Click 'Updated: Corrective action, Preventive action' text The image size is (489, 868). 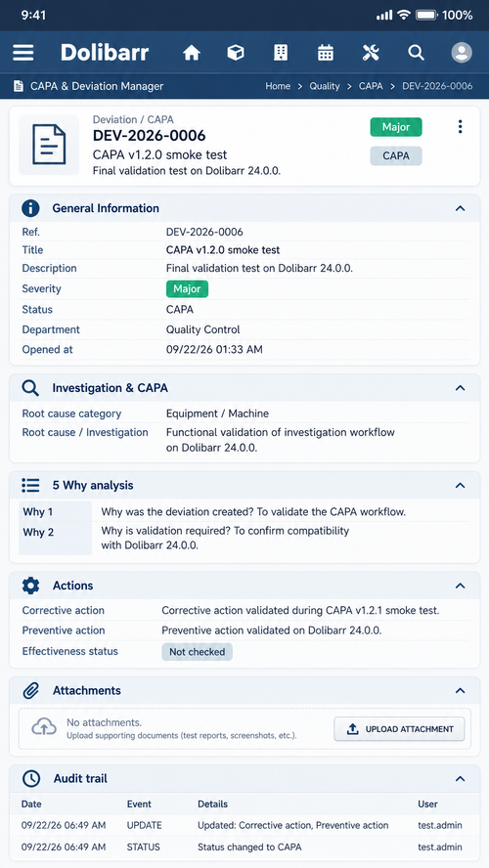pos(293,825)
